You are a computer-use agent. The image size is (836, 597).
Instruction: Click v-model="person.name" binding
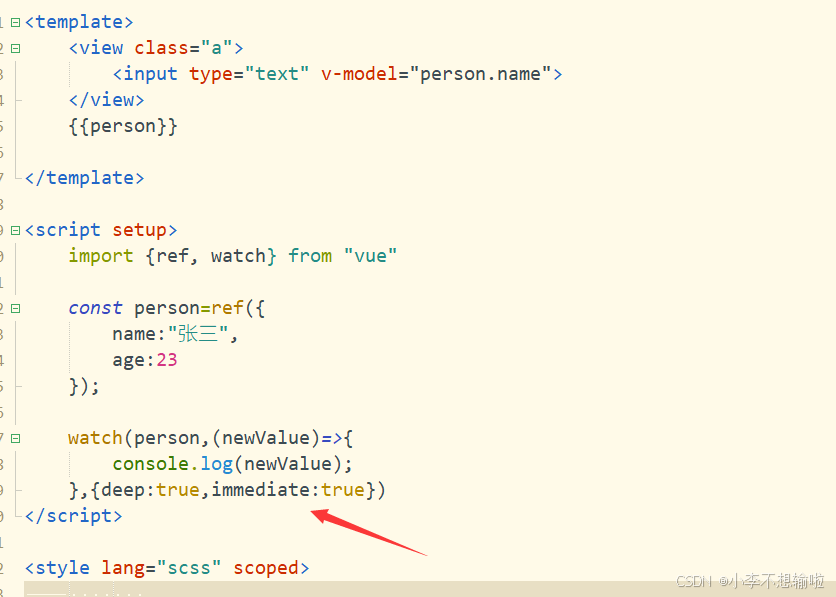[436, 74]
